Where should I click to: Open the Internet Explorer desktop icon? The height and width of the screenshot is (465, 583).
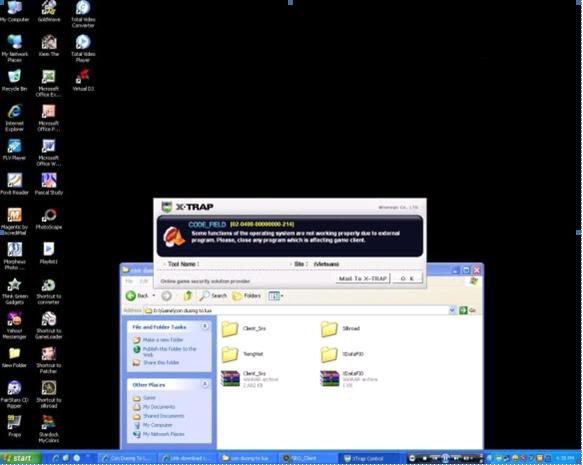[15, 118]
